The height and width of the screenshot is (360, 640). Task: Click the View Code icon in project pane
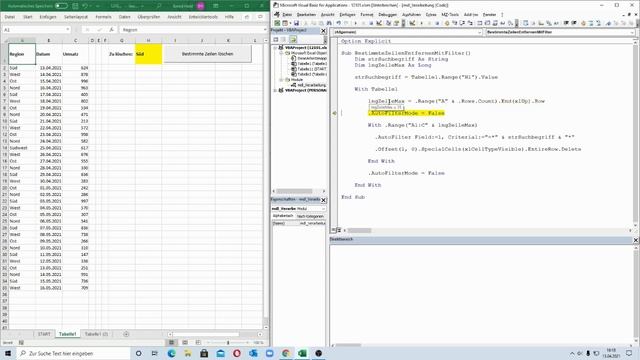276,40
